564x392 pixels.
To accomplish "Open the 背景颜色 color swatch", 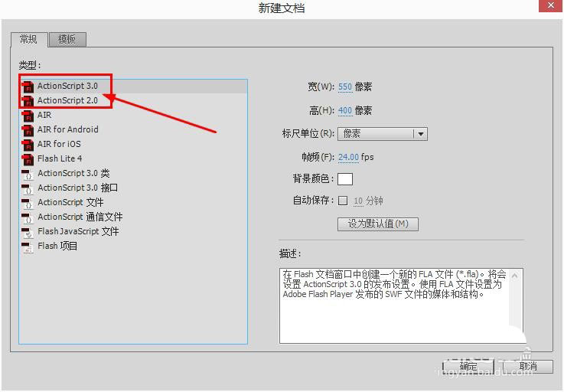I will point(345,179).
